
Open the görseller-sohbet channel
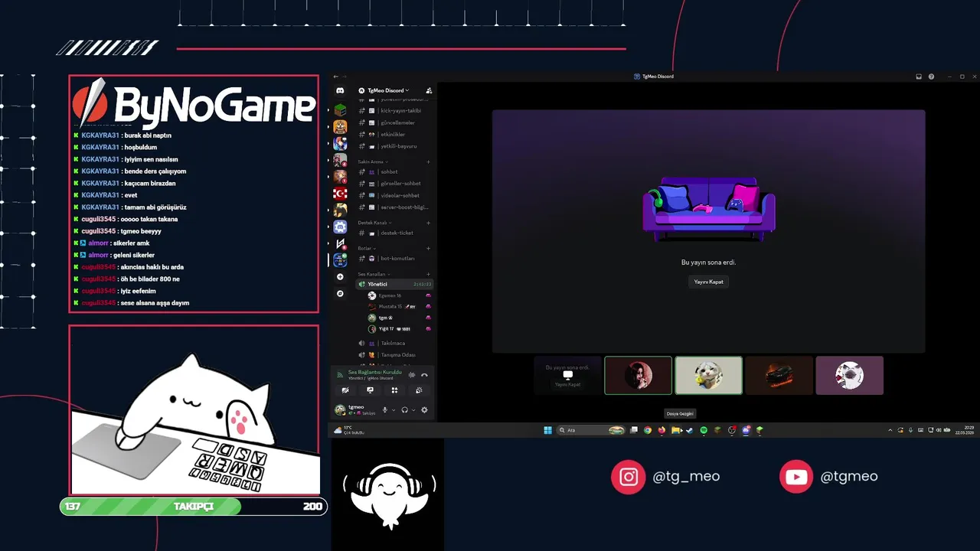click(395, 184)
